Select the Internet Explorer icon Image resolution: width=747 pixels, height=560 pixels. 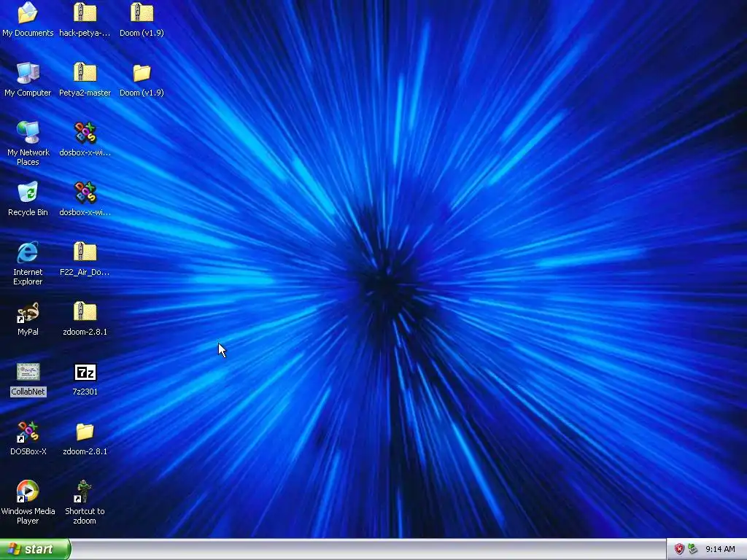point(28,252)
